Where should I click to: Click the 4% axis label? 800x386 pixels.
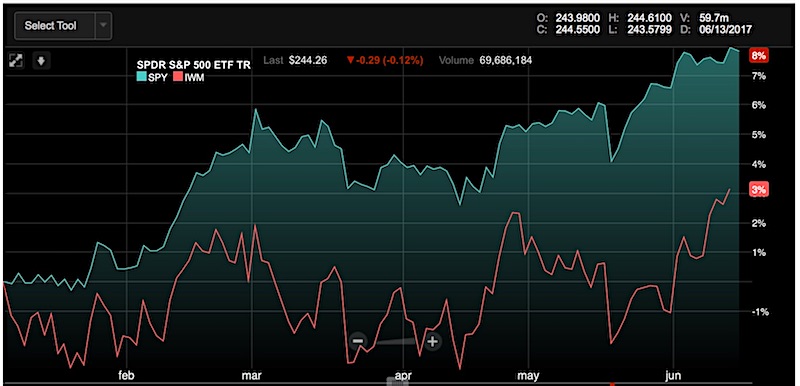pyautogui.click(x=759, y=165)
